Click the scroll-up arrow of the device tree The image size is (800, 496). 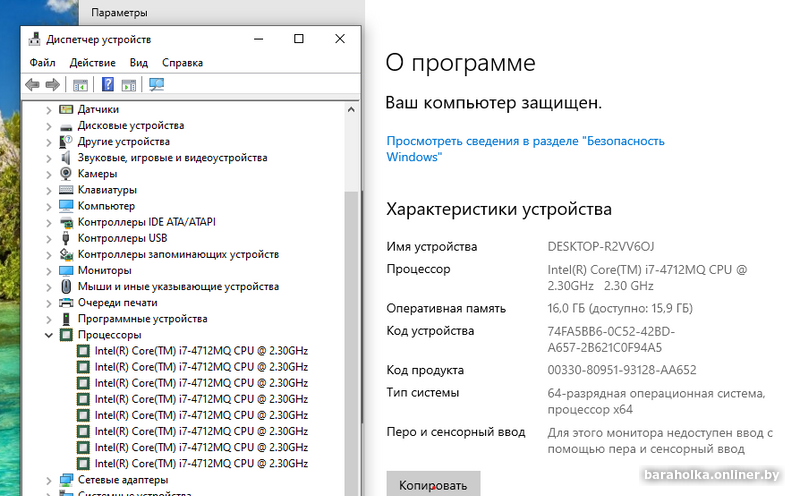coord(351,109)
